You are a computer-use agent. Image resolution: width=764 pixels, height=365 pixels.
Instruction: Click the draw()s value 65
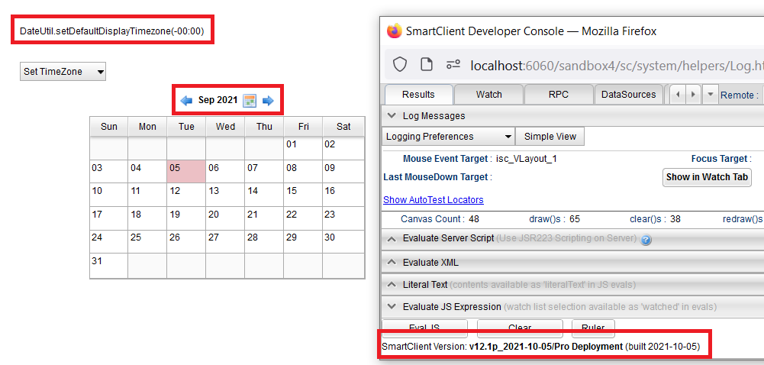click(574, 219)
